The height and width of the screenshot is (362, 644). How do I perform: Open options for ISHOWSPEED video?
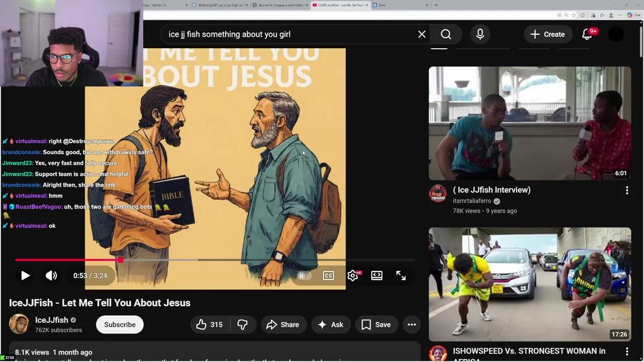[x=627, y=351]
